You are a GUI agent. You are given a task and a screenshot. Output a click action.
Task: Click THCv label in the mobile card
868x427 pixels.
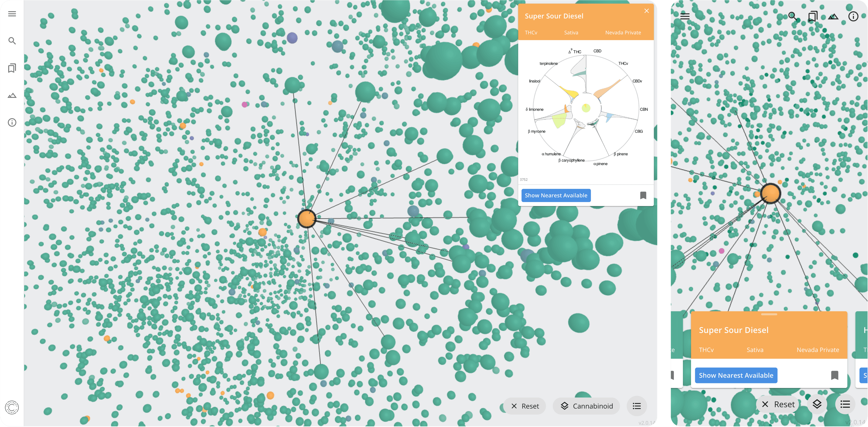[706, 350]
